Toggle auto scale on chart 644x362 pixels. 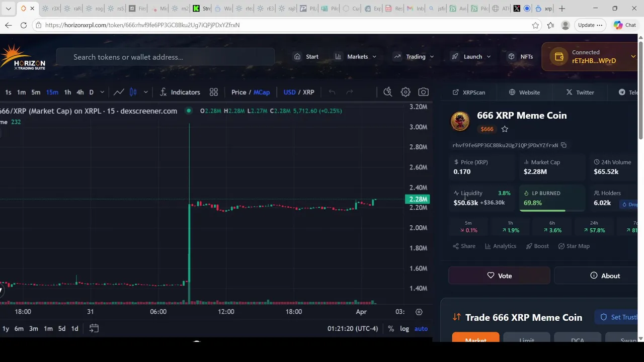pos(421,329)
